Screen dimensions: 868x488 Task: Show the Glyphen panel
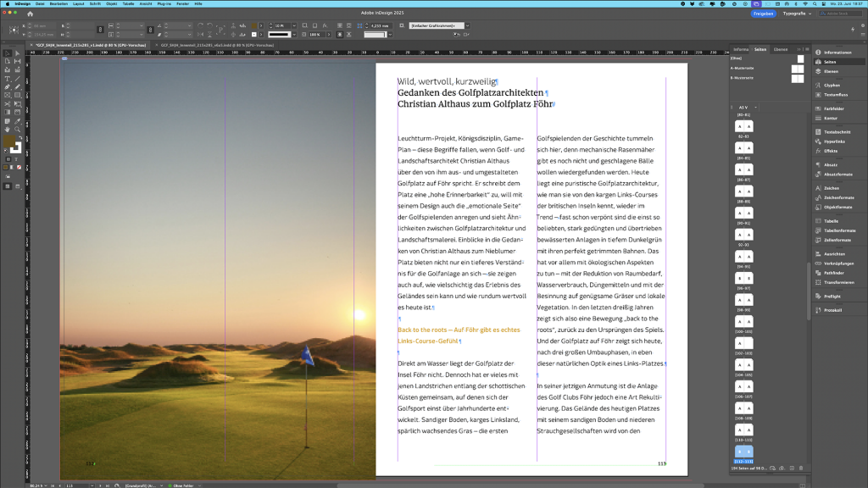tap(832, 85)
